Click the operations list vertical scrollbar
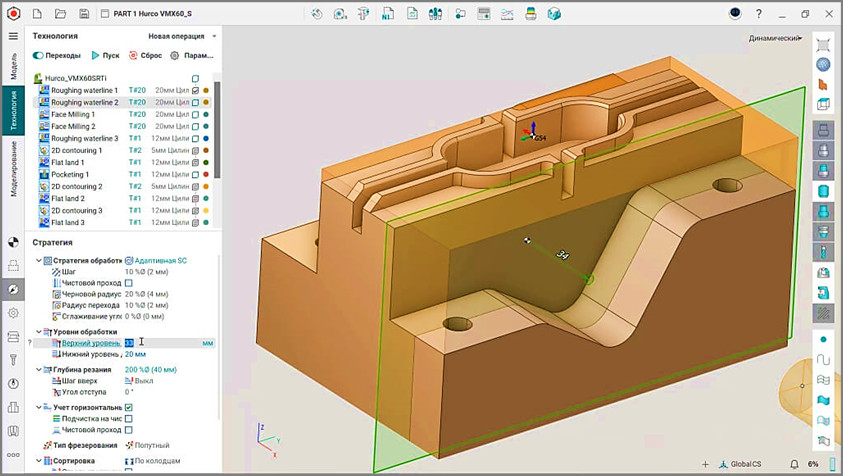 coord(217,130)
